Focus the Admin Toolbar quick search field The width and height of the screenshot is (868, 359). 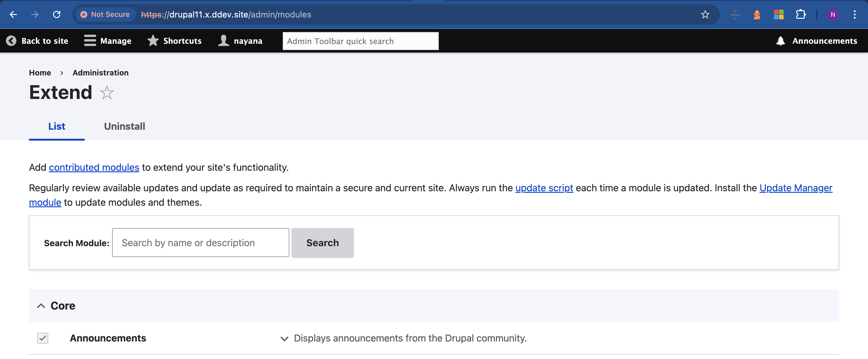click(360, 41)
